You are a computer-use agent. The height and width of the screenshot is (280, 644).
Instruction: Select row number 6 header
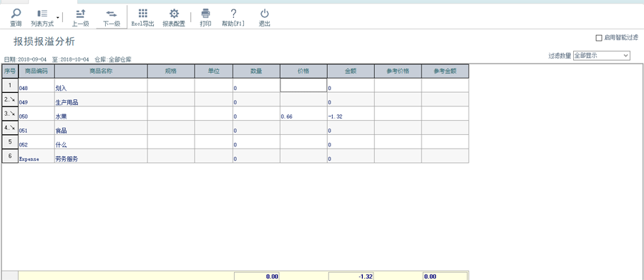coord(10,156)
